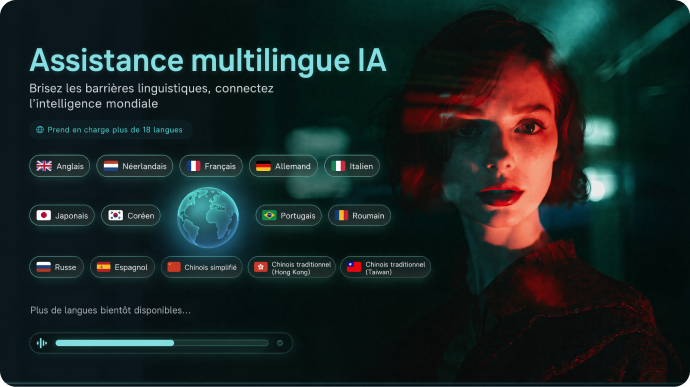Click the small globe icon beside 18 langues
The width and height of the screenshot is (690, 387).
[x=40, y=130]
